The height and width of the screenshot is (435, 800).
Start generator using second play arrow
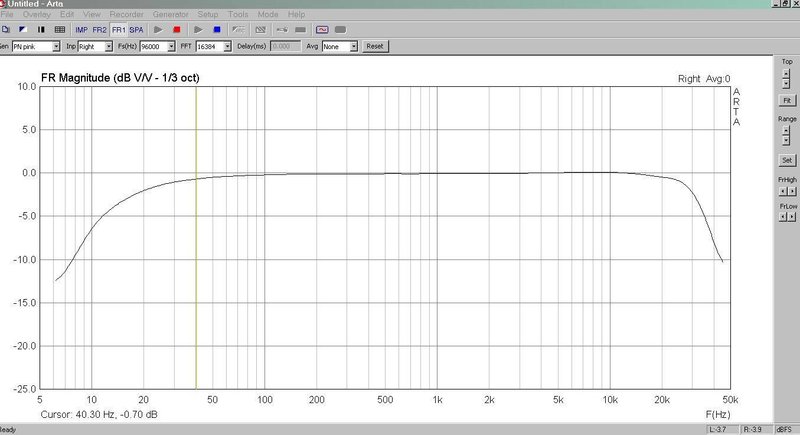pos(198,30)
